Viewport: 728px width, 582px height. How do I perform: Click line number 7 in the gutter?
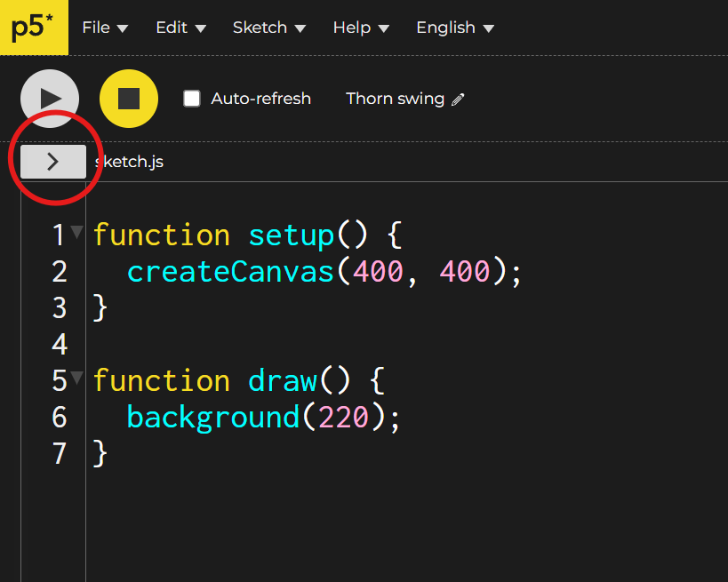59,453
